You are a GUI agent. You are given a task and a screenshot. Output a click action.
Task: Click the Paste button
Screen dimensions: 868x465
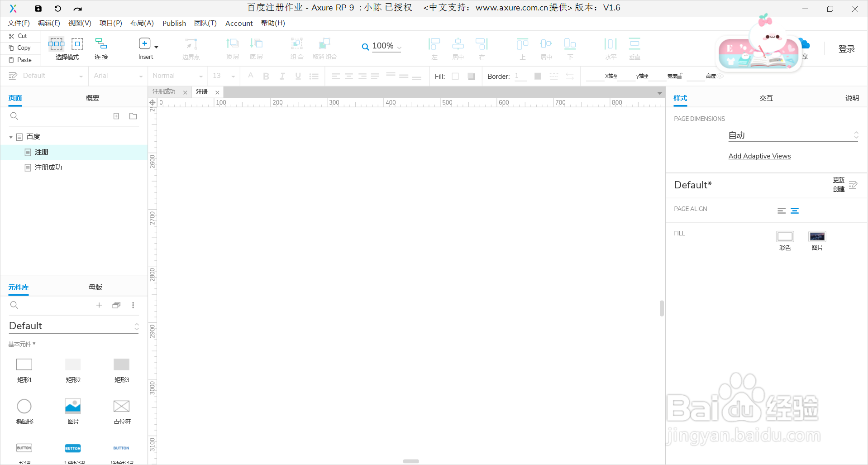pyautogui.click(x=20, y=60)
